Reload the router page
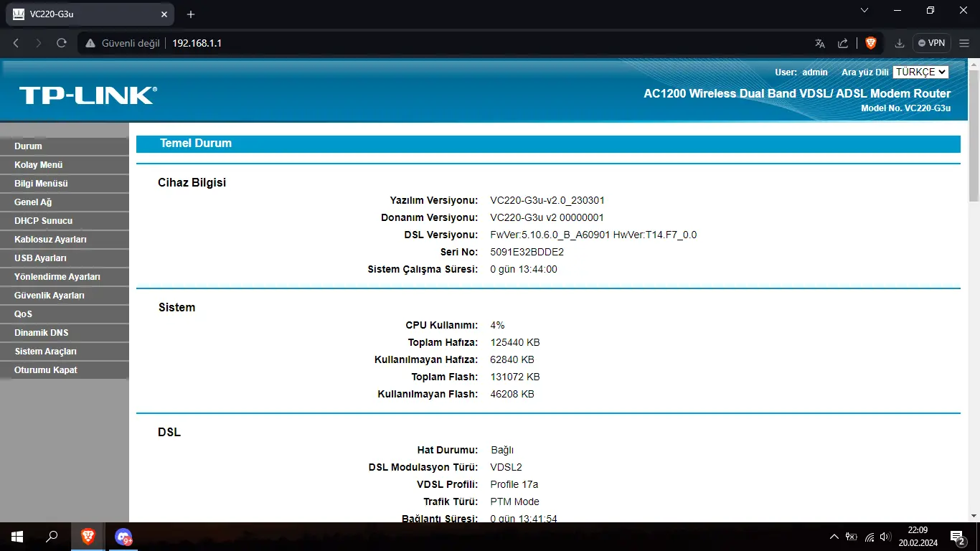980x551 pixels. point(62,43)
